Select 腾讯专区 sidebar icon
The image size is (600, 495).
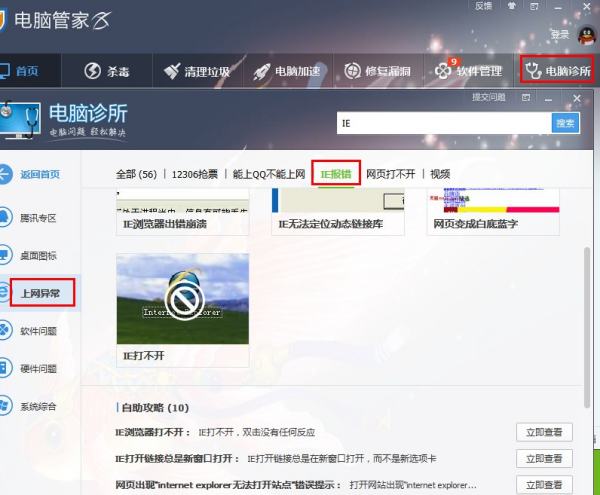point(6,218)
